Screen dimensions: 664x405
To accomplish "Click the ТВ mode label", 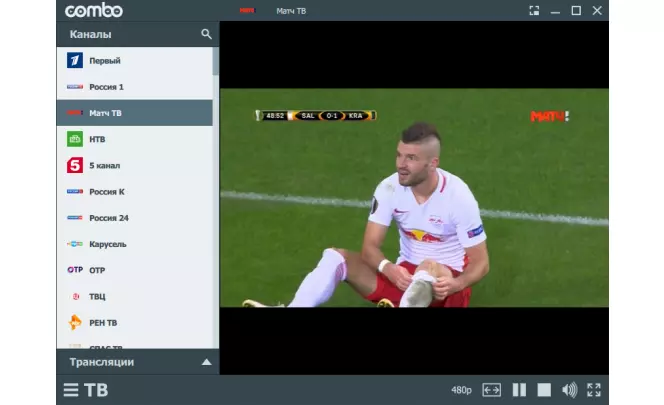I will tap(96, 390).
